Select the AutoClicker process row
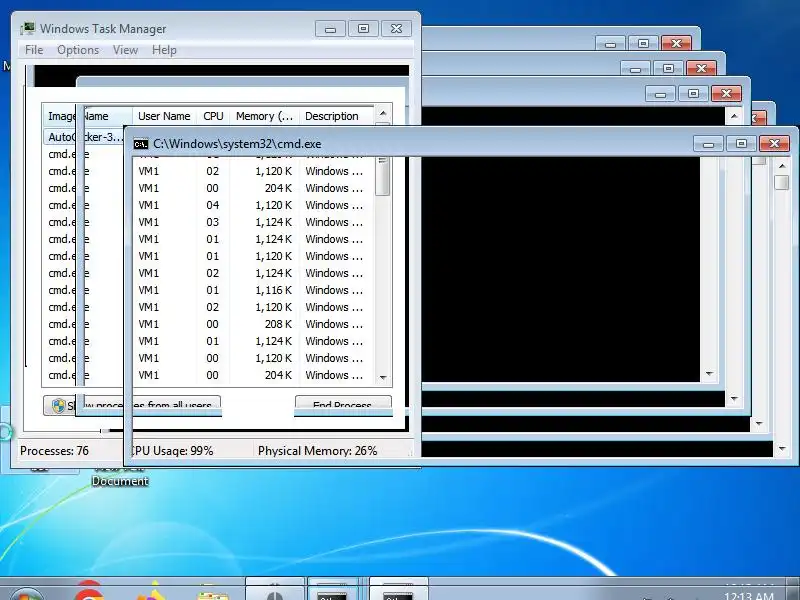The image size is (800, 600). pyautogui.click(x=84, y=137)
